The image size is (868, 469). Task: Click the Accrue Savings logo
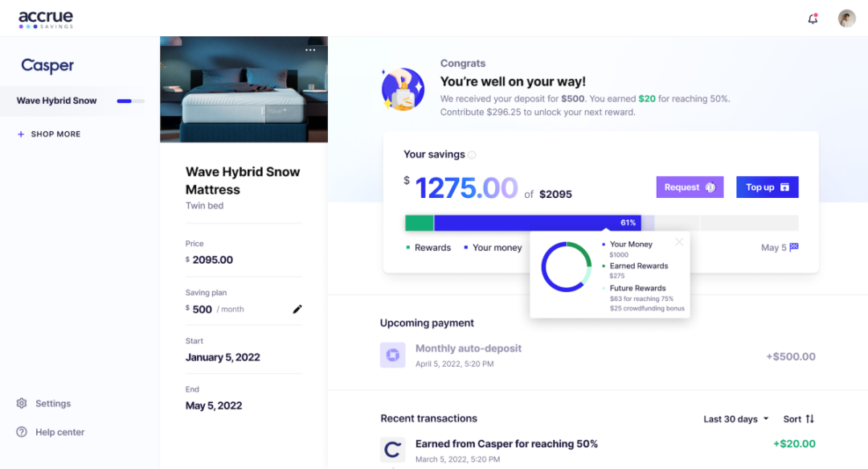click(46, 19)
